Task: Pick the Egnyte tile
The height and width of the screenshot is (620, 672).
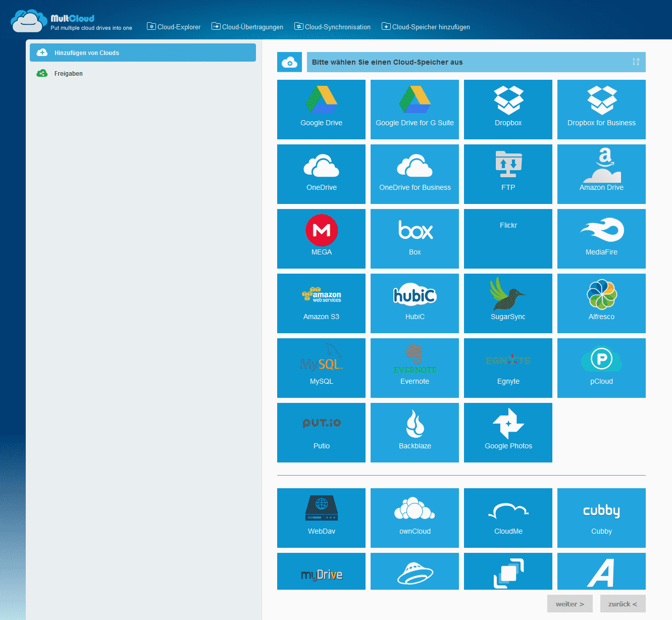Action: tap(508, 368)
